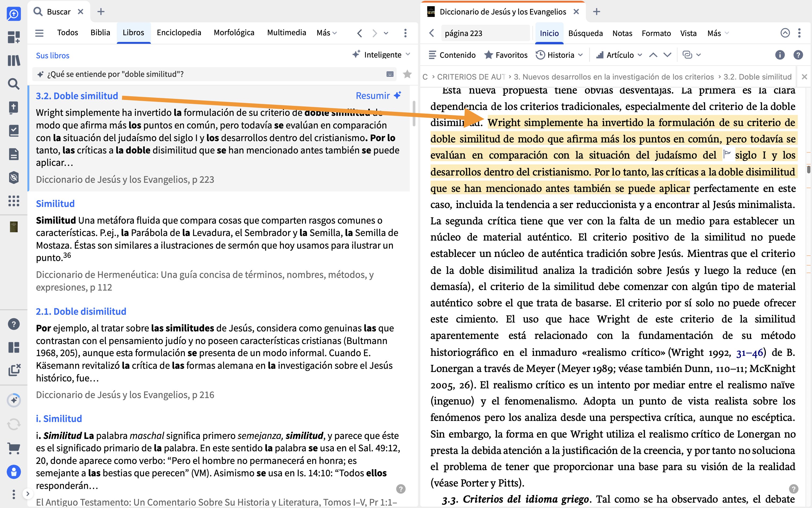Expand the sidebar with the arrow button
812x508 pixels.
28,494
